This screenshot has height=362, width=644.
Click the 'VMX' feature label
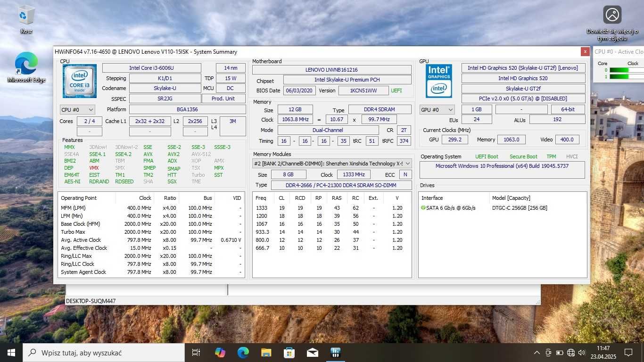[x=94, y=168]
